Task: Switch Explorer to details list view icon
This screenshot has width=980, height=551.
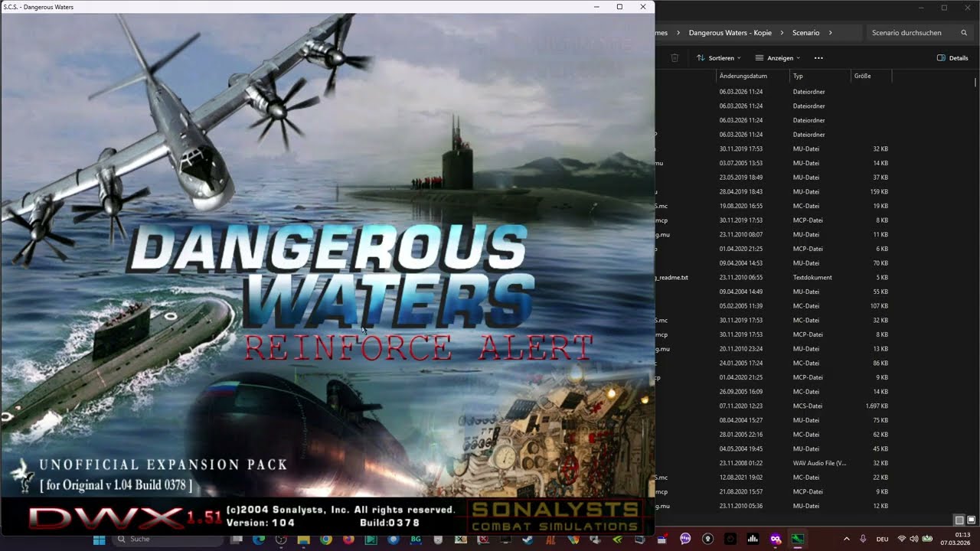Action: coord(959,520)
